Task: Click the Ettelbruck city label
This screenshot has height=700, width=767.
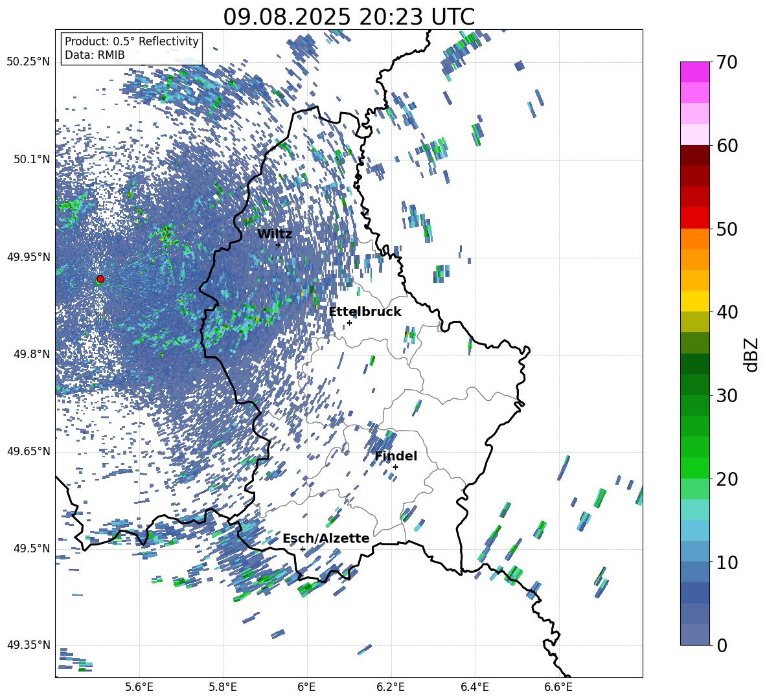Action: [365, 312]
